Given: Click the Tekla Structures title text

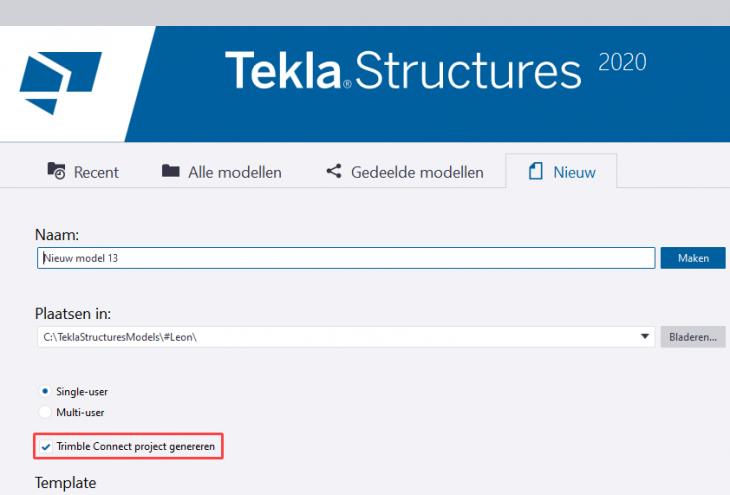Looking at the screenshot, I should (x=402, y=71).
